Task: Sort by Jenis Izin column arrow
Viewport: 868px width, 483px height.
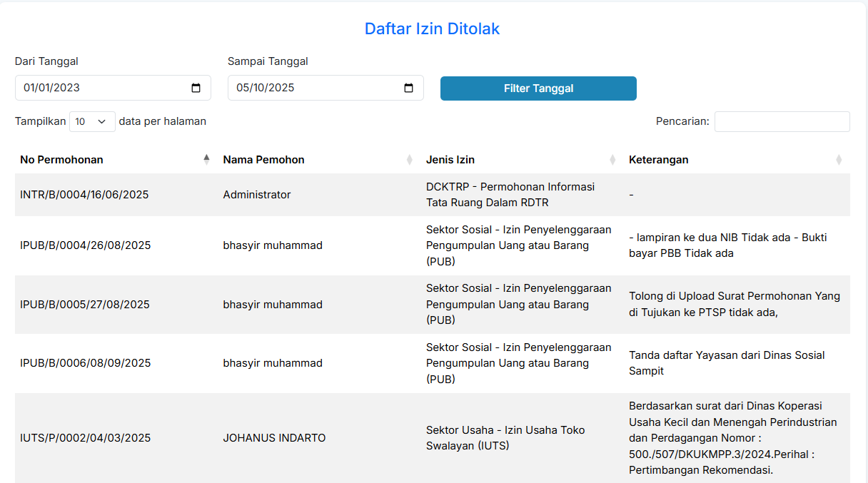Action: [x=612, y=160]
